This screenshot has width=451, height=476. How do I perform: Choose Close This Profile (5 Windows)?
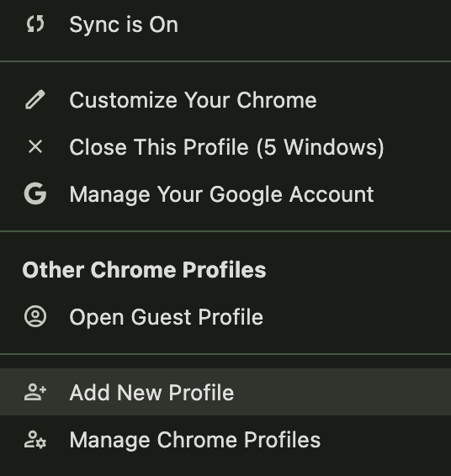[225, 147]
